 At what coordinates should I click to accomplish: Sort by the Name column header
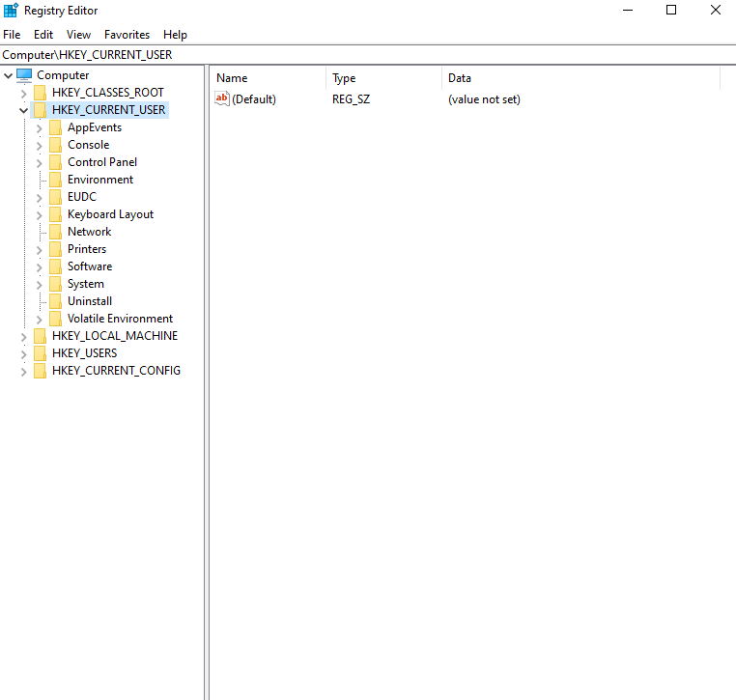point(268,78)
